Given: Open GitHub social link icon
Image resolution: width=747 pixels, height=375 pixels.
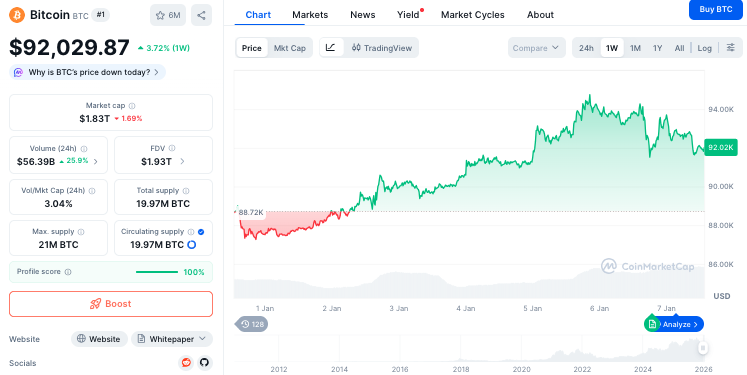Looking at the screenshot, I should (204, 363).
